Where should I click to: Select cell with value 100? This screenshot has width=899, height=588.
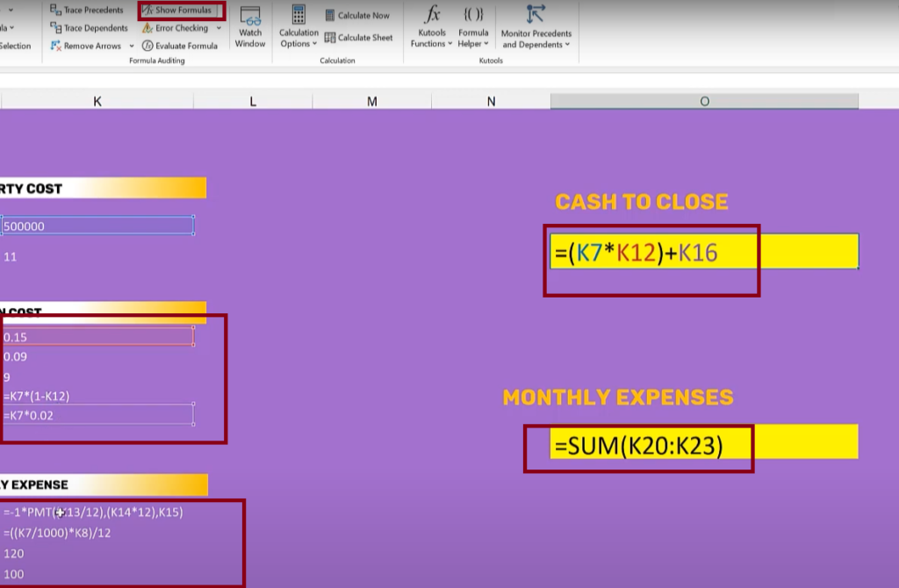(x=97, y=574)
